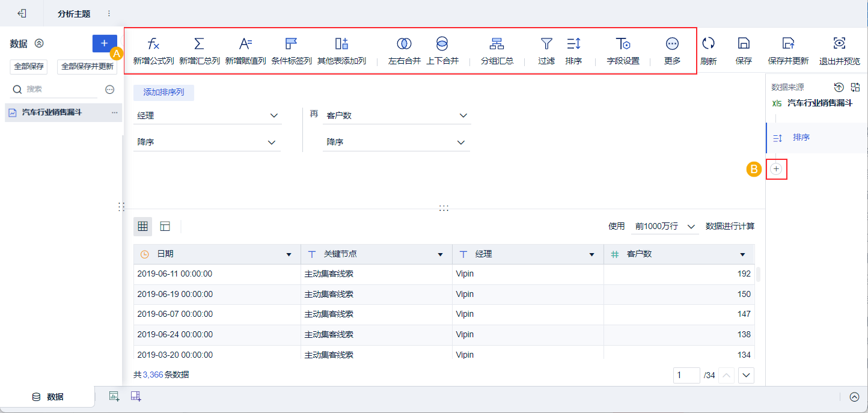Viewport: 868px width, 413px height.
Task: Click the swap-source icon beside 数据来源
Action: (x=855, y=87)
